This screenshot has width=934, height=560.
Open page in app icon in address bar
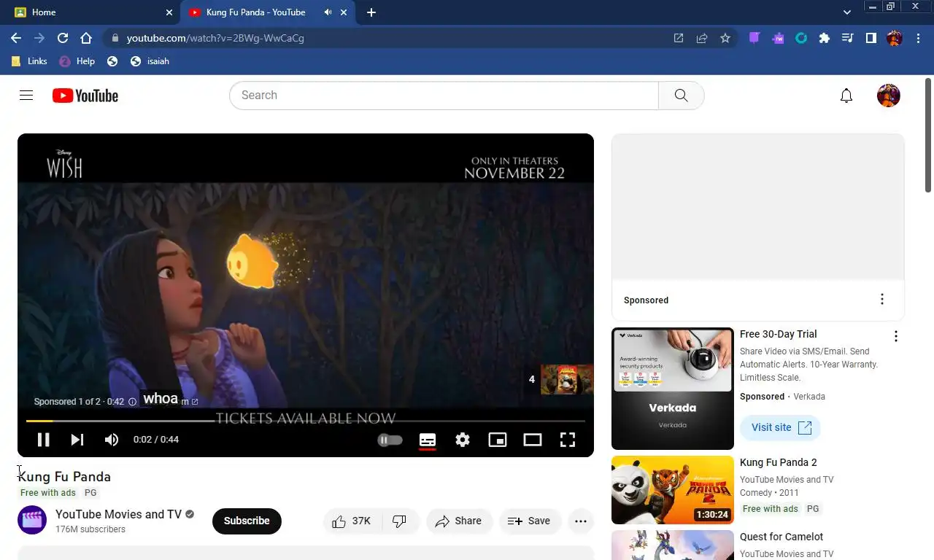[679, 38]
